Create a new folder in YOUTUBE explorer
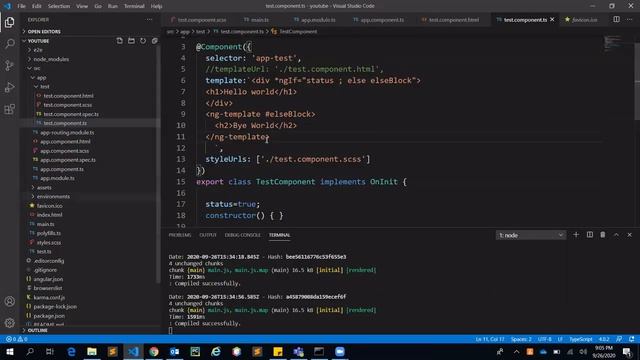The height and width of the screenshot is (360, 640). tap(131, 41)
